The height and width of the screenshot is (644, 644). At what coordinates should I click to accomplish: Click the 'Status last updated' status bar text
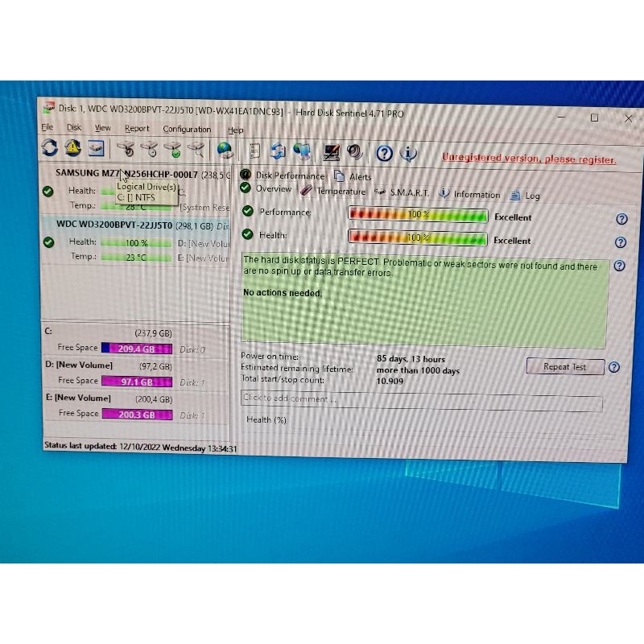pos(141,447)
